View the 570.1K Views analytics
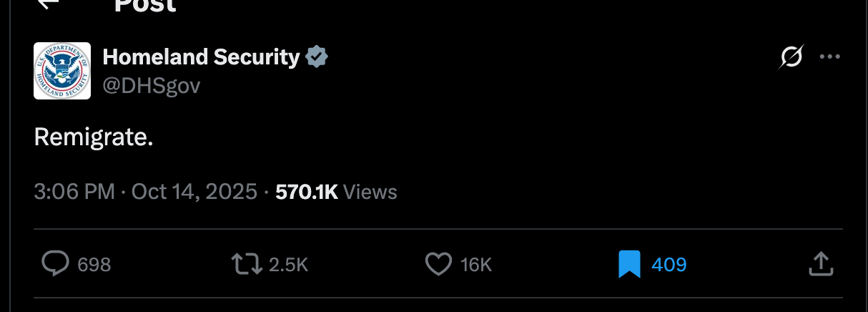Viewport: 868px width, 312px height. point(336,192)
